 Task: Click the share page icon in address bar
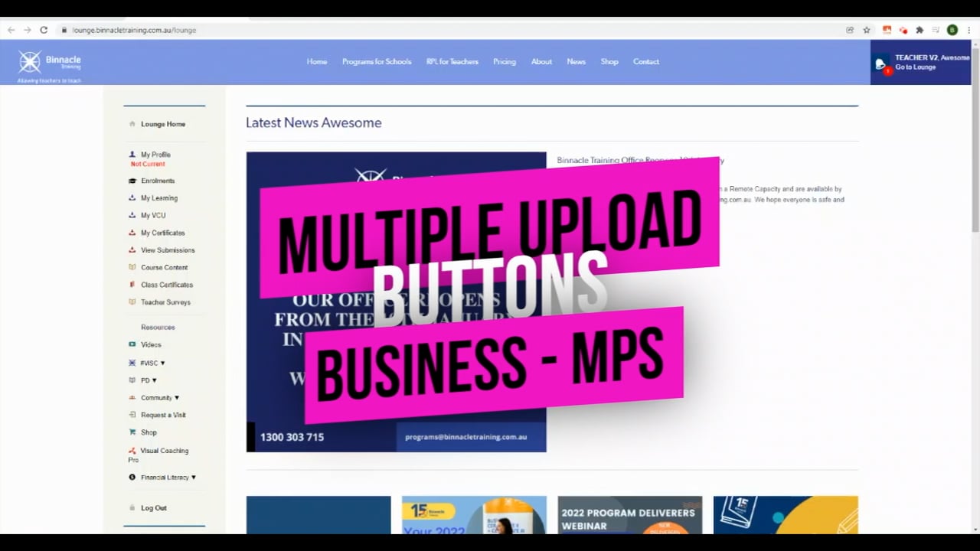coord(850,30)
